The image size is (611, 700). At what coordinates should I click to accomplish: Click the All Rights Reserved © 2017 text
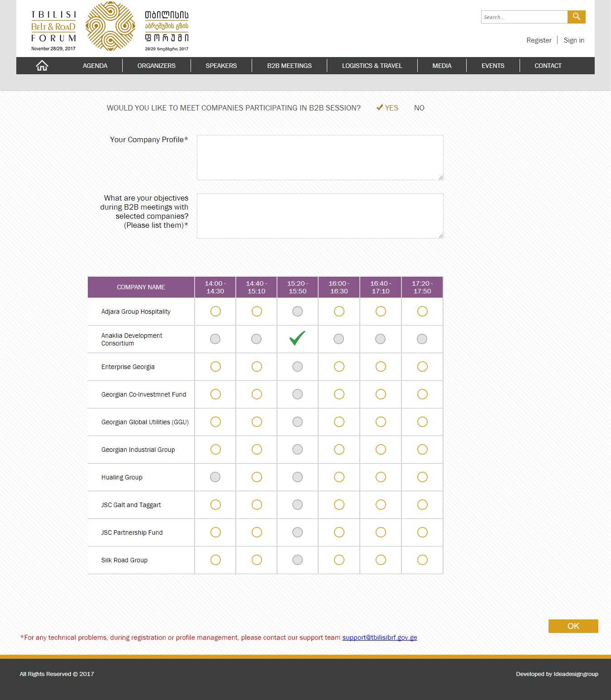[x=57, y=674]
